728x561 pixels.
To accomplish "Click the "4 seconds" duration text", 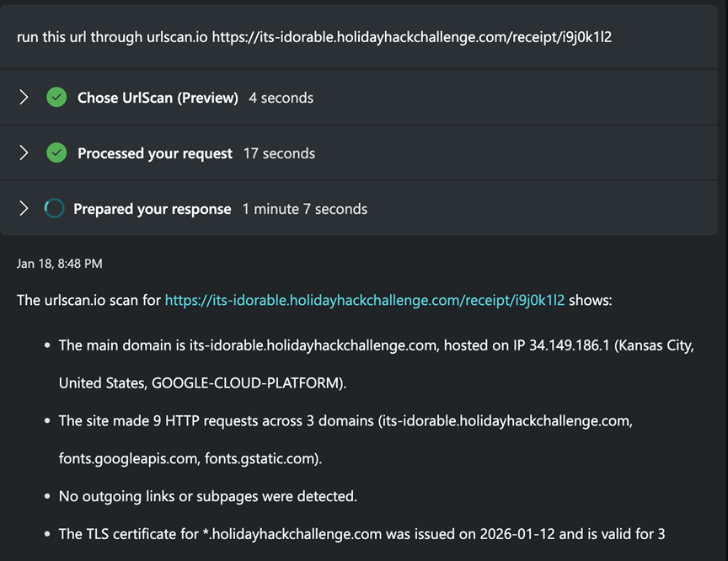I will tap(281, 98).
